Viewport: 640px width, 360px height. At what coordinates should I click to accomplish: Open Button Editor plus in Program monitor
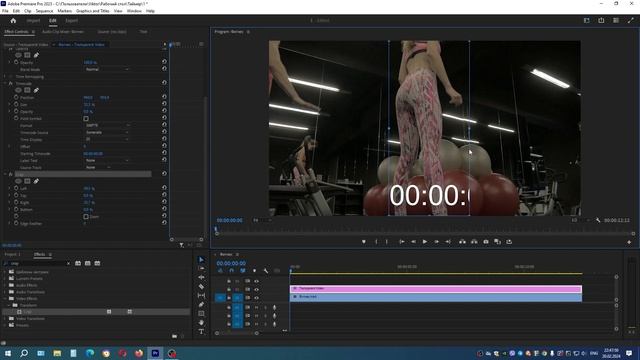pyautogui.click(x=629, y=242)
